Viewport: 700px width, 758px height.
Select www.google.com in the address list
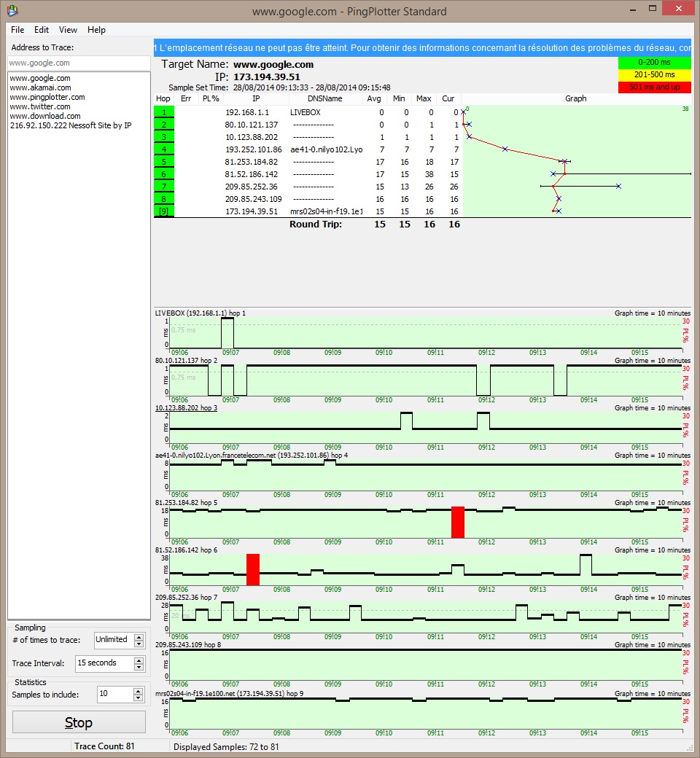pyautogui.click(x=40, y=78)
